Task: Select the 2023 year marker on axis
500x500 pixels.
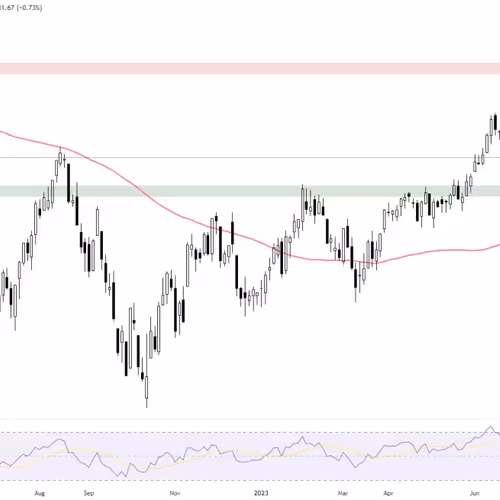Action: 261,493
